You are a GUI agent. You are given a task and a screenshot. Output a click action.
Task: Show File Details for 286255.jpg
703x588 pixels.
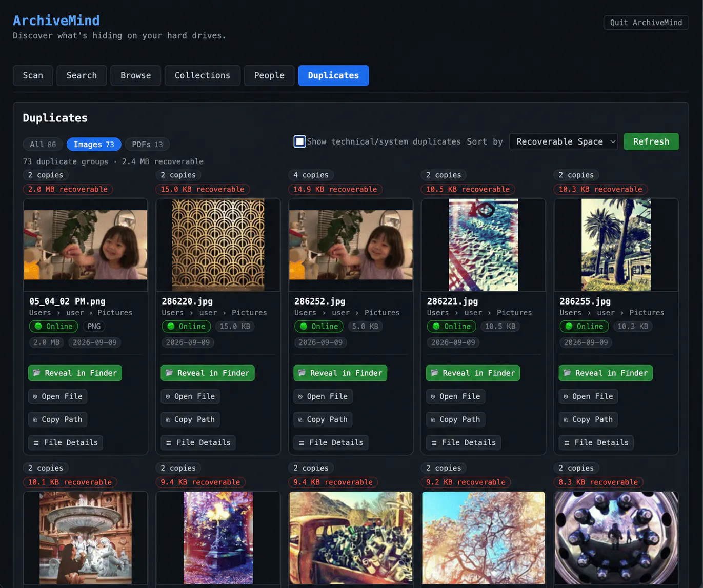pos(596,442)
